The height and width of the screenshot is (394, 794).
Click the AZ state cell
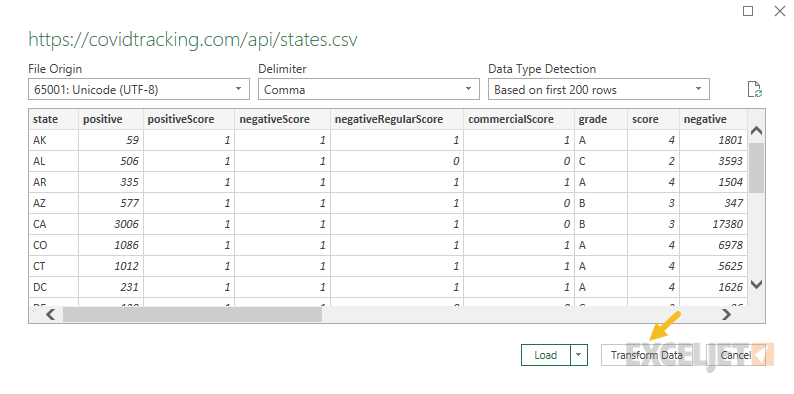54,203
